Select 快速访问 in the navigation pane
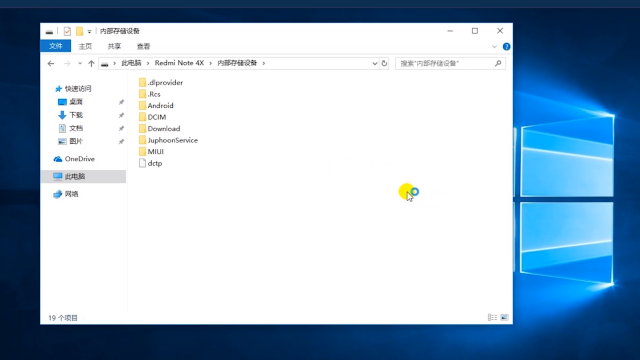The width and height of the screenshot is (640, 360). pyautogui.click(x=78, y=89)
